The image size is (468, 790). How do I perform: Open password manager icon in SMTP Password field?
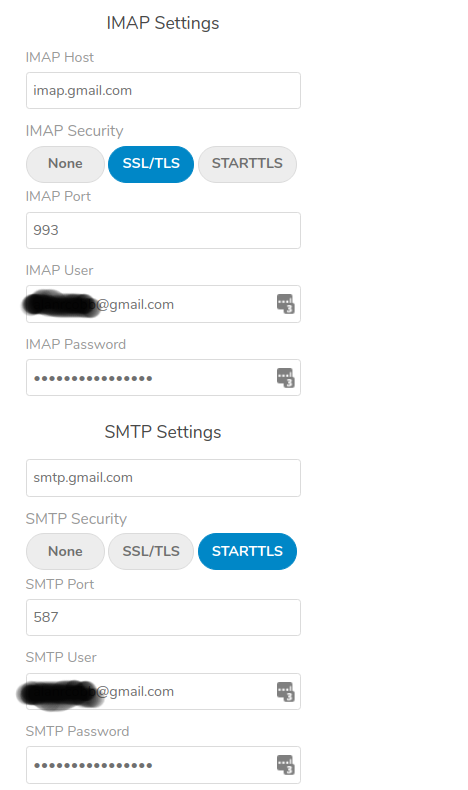[x=286, y=765]
